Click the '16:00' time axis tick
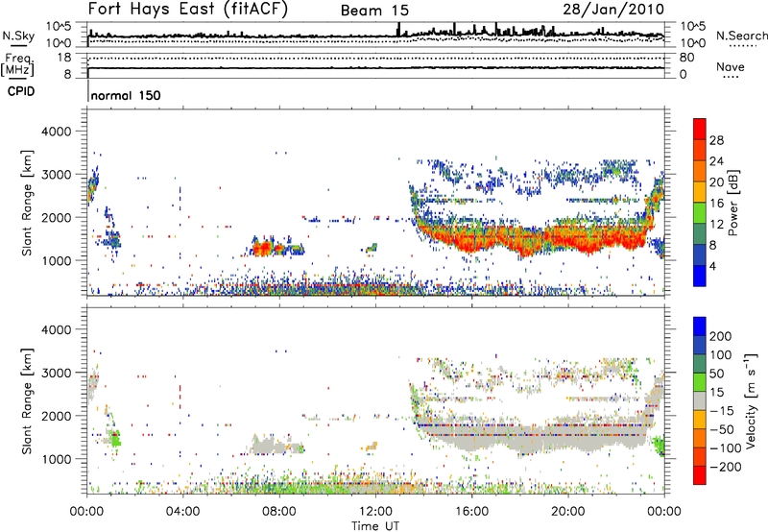The width and height of the screenshot is (768, 532). 471,512
